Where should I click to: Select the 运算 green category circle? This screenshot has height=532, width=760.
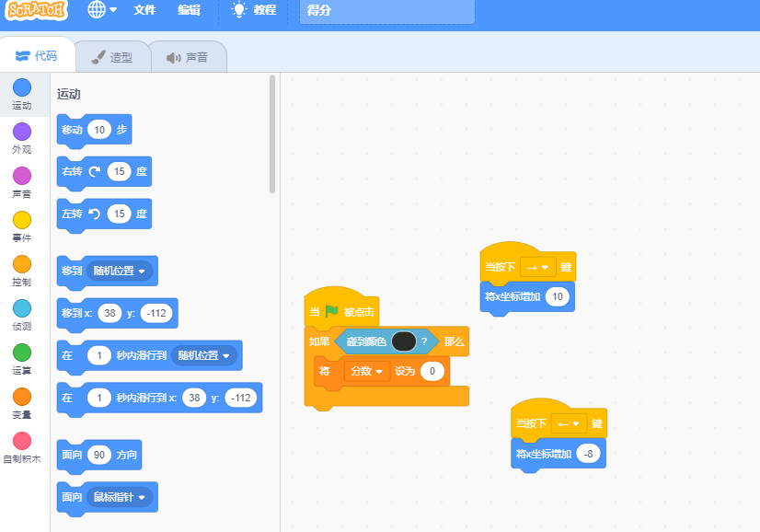tap(22, 353)
